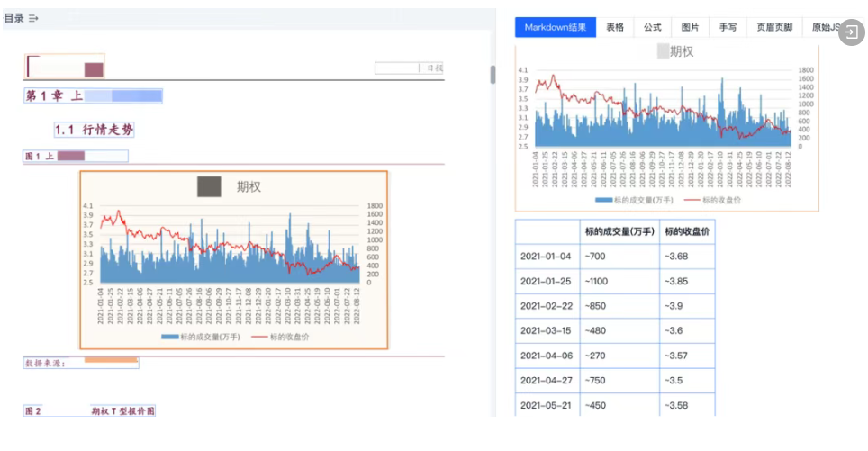The image size is (868, 451).
Task: Select the 公式 tab
Action: tap(653, 28)
